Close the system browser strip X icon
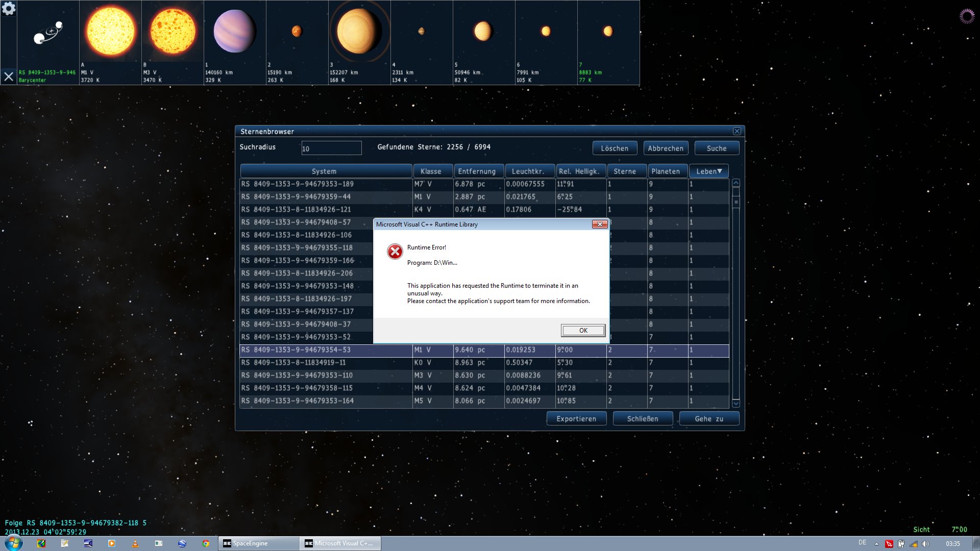Screen dimensions: 980x551 (9, 77)
